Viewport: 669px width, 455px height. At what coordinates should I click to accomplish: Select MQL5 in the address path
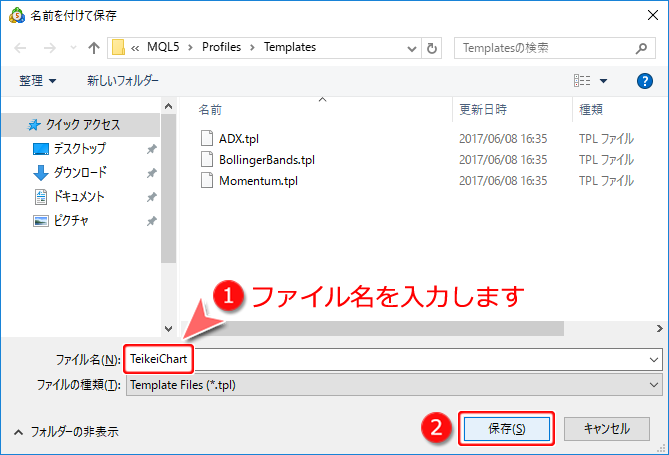pos(163,47)
